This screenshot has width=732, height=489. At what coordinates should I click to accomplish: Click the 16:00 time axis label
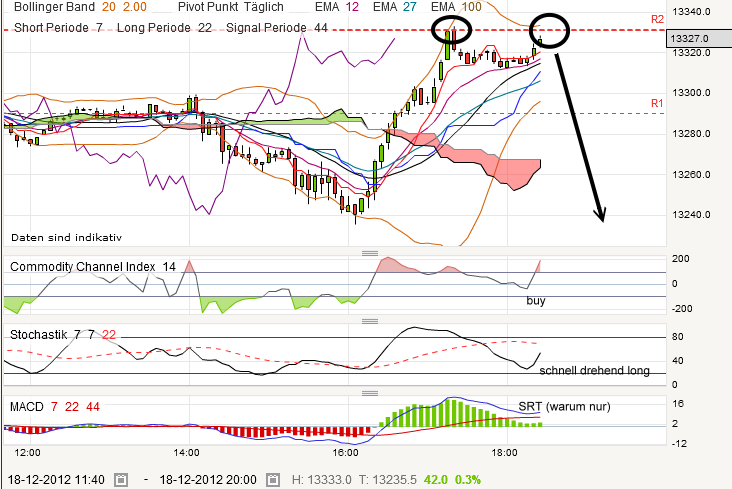pyautogui.click(x=345, y=453)
